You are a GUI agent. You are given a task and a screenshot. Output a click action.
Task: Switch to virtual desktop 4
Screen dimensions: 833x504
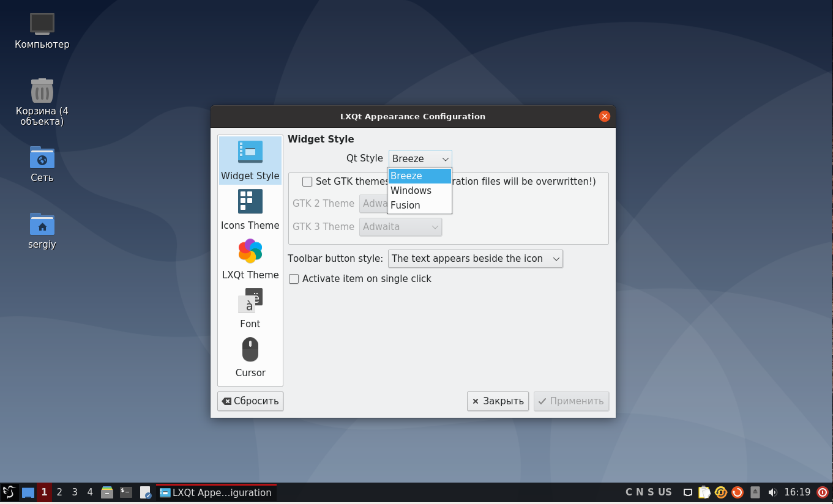[90, 492]
